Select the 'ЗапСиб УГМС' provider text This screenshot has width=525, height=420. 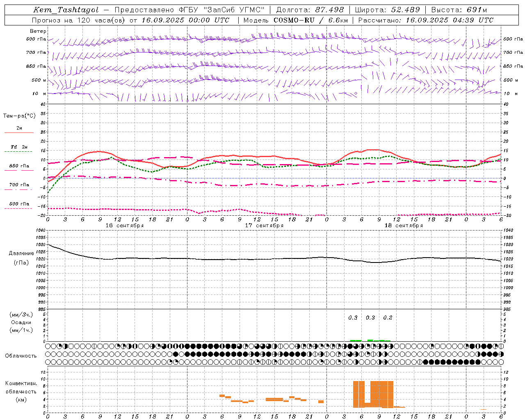234,10
